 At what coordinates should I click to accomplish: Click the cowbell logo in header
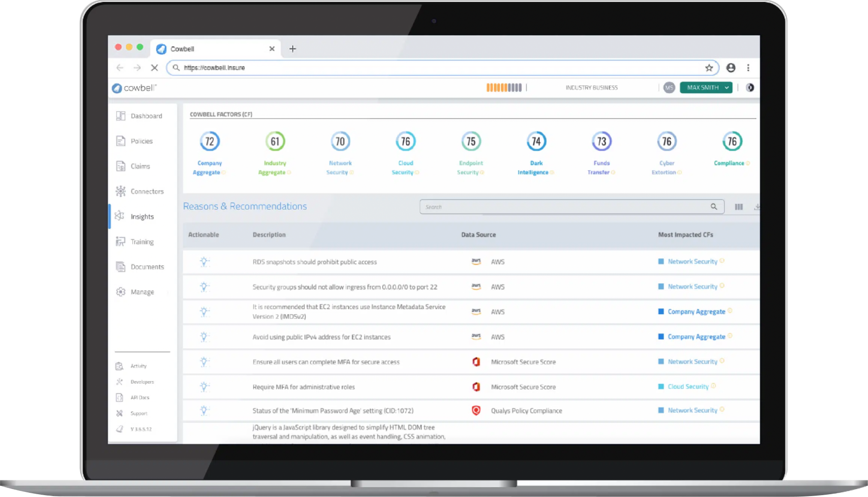point(134,88)
